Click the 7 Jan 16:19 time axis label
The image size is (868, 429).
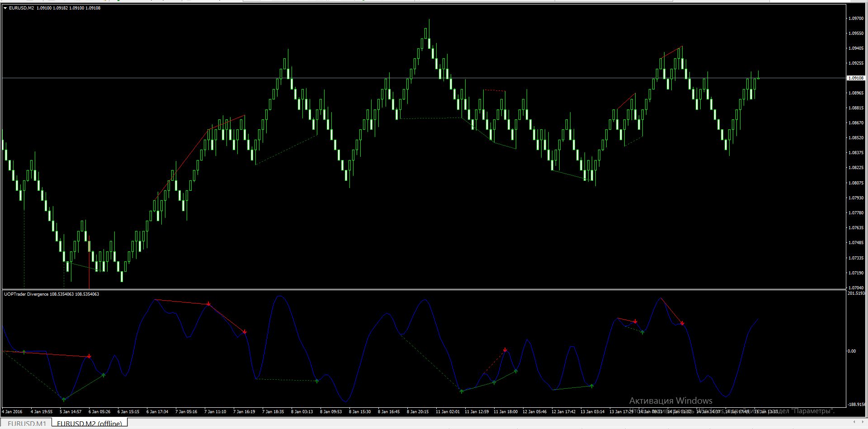pyautogui.click(x=244, y=412)
